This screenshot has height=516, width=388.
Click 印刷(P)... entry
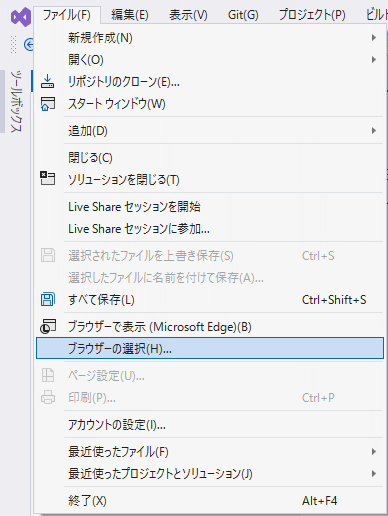click(210, 398)
